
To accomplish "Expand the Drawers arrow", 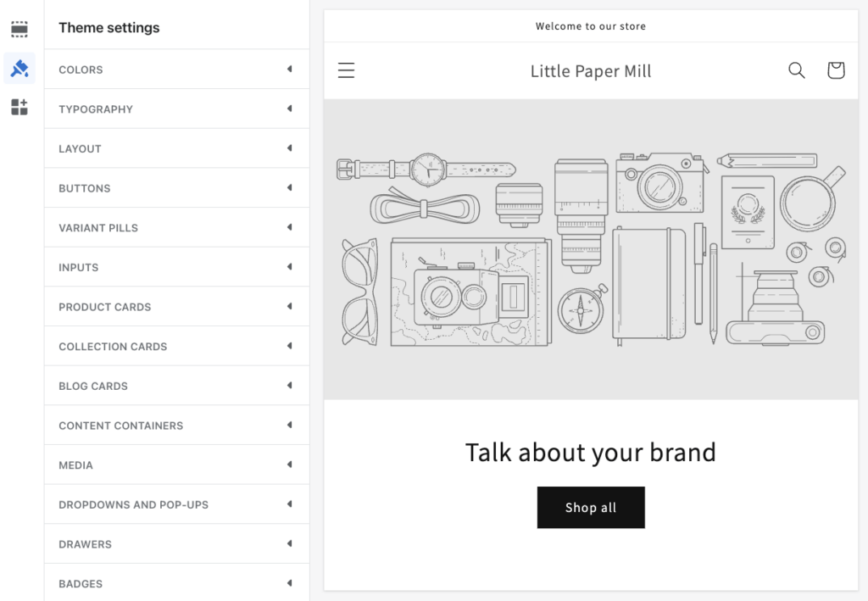I will click(290, 544).
